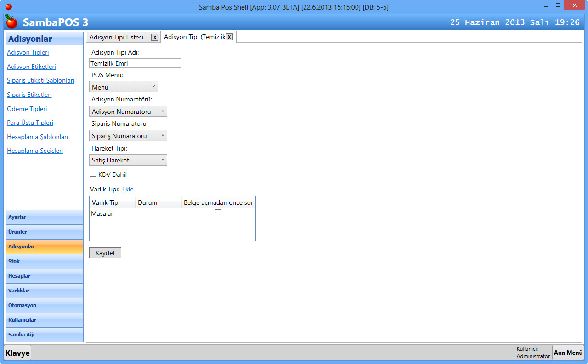Screen dimensions: 588x364
Task: Click the SambaPOS apple logo icon
Action: (x=11, y=22)
